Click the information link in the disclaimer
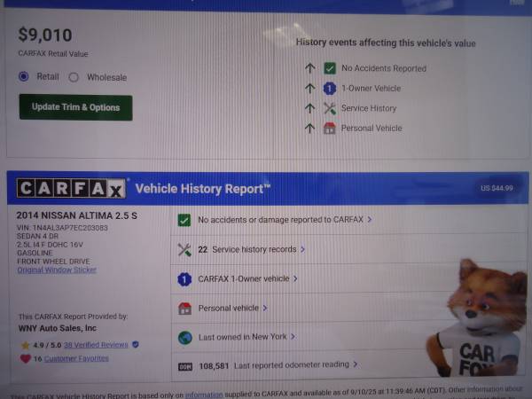This screenshot has height=399, width=532. point(204,395)
